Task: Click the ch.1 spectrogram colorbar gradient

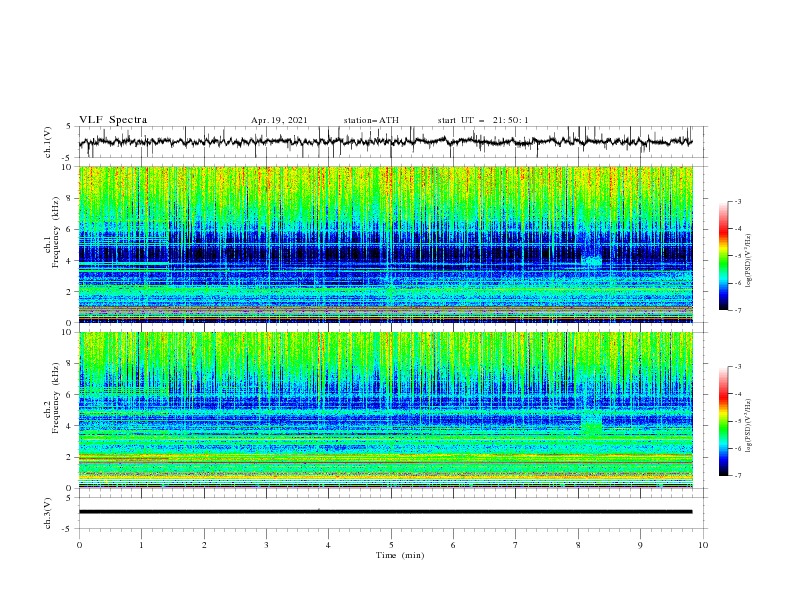Action: coord(723,256)
